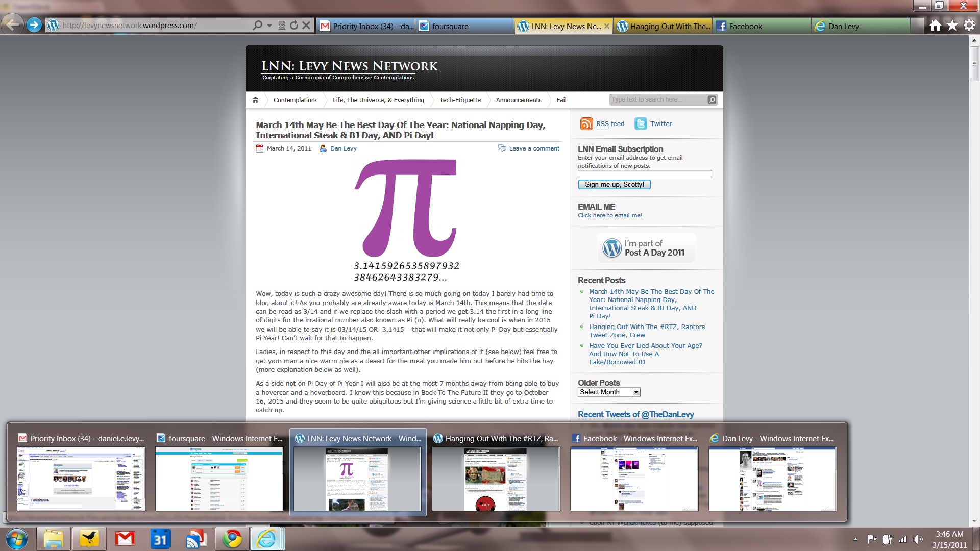Launch Chrome from the taskbar
Screen dimensions: 980x551
pos(231,539)
